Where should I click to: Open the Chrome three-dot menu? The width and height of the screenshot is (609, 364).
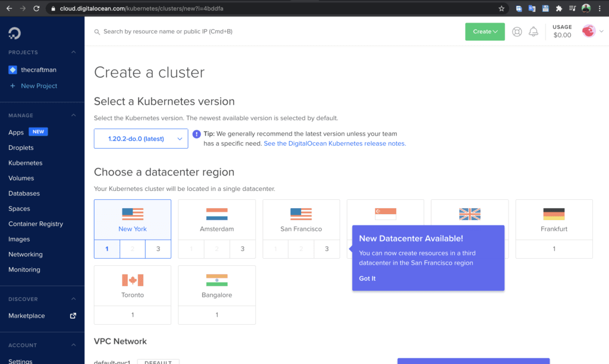(x=599, y=8)
